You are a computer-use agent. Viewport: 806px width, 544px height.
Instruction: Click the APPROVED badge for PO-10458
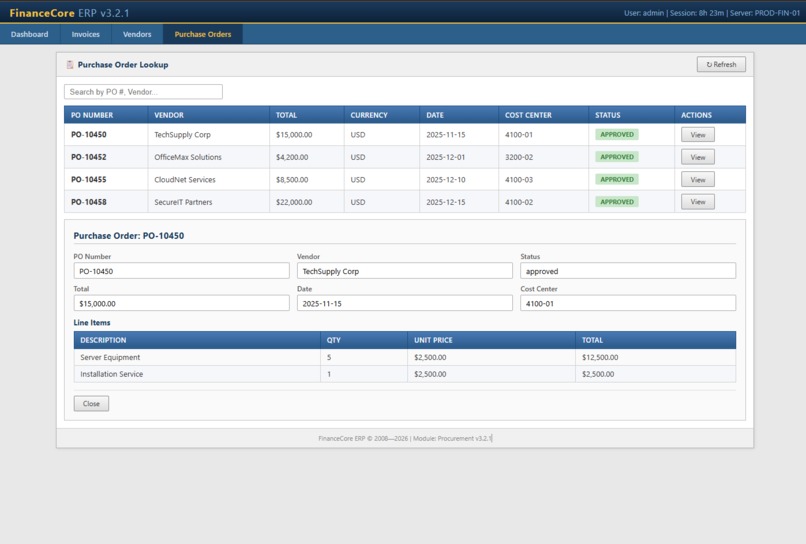617,202
